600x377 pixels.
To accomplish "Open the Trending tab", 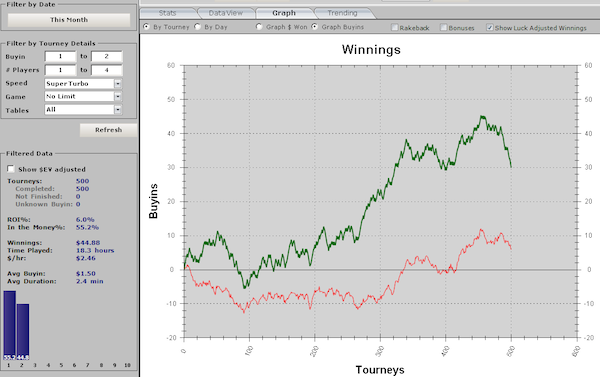I will click(342, 13).
